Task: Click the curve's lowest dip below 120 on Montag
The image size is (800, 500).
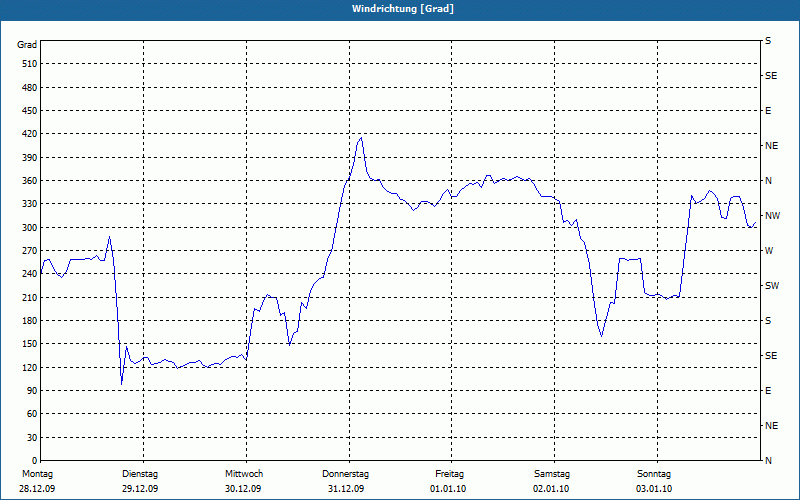Action: [121, 384]
